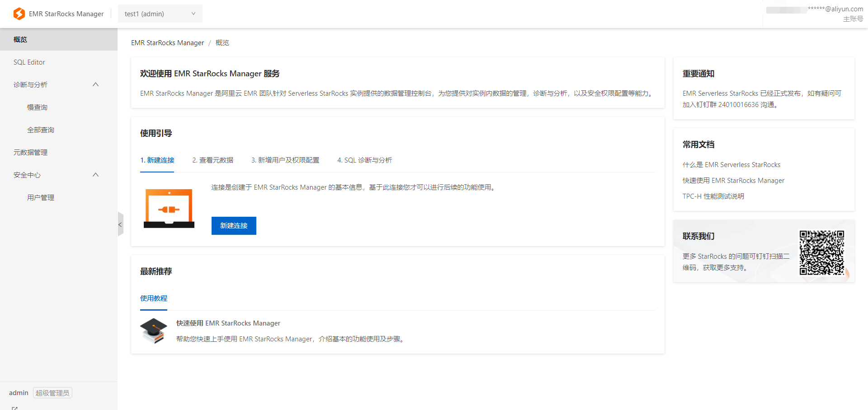This screenshot has width=868, height=410.
Task: Open 元数据管理 in the sidebar
Action: click(30, 153)
